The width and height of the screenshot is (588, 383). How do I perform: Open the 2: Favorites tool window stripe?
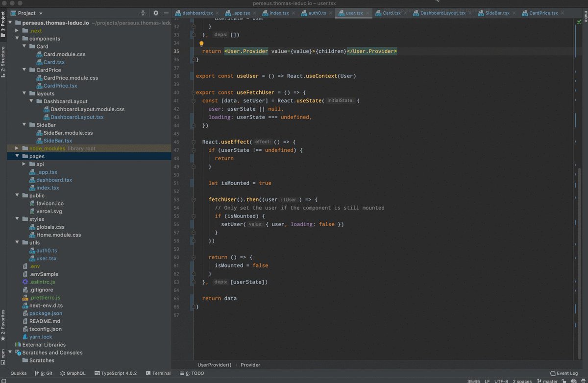[x=3, y=325]
